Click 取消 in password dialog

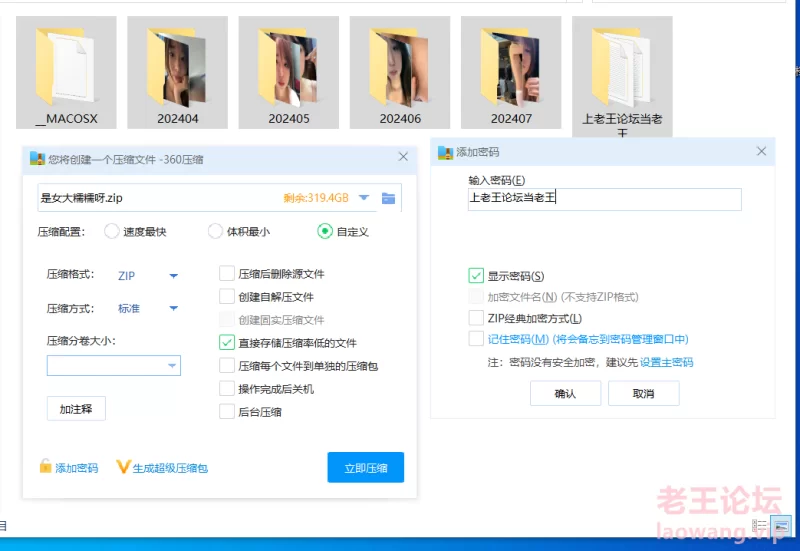click(x=643, y=393)
